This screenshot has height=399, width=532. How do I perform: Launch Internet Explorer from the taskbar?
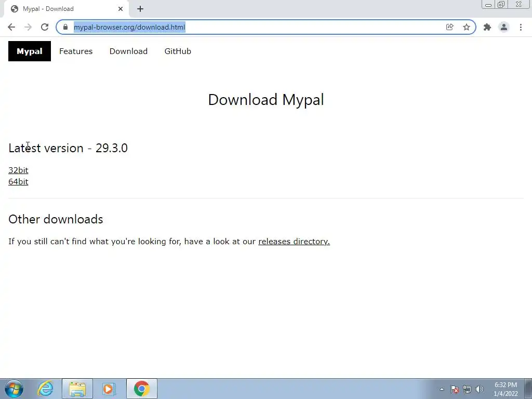tap(45, 389)
